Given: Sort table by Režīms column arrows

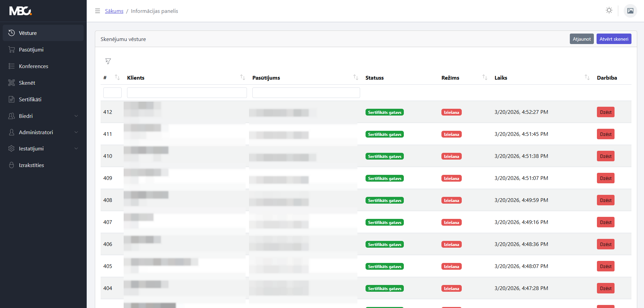Looking at the screenshot, I should pos(485,77).
